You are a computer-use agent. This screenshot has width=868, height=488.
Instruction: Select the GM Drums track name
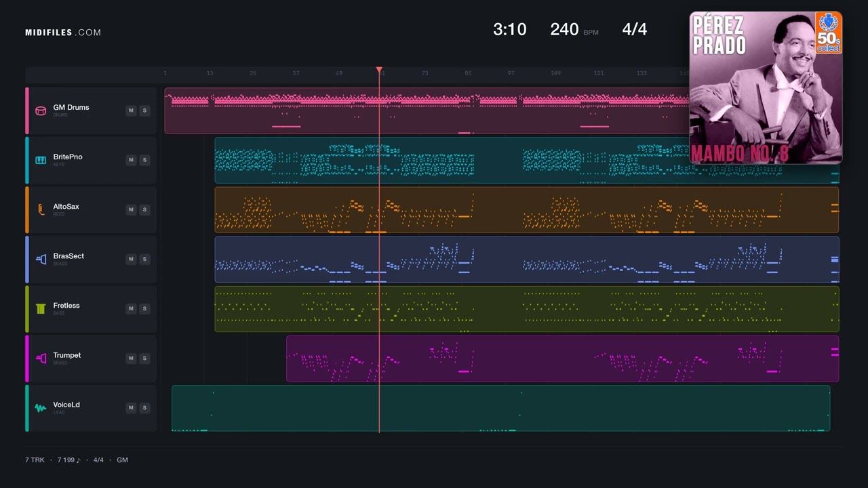pyautogui.click(x=71, y=107)
